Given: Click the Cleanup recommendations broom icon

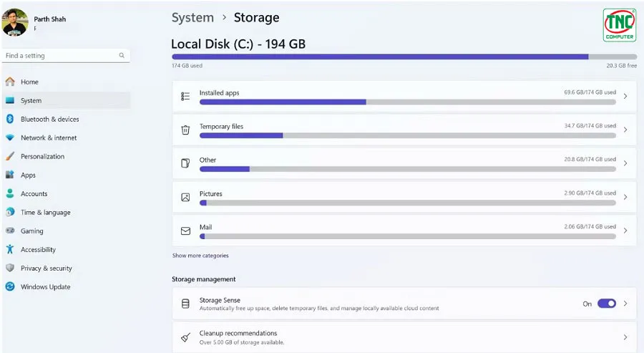Looking at the screenshot, I should (185, 337).
